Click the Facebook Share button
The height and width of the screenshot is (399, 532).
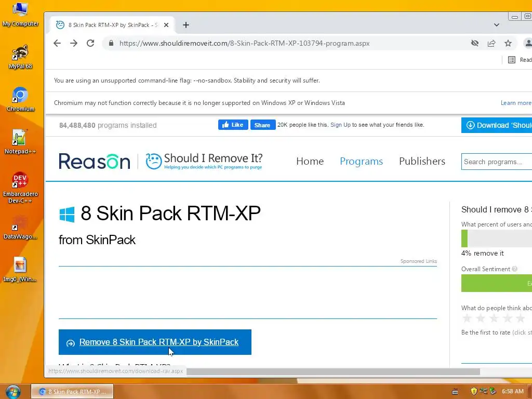263,125
